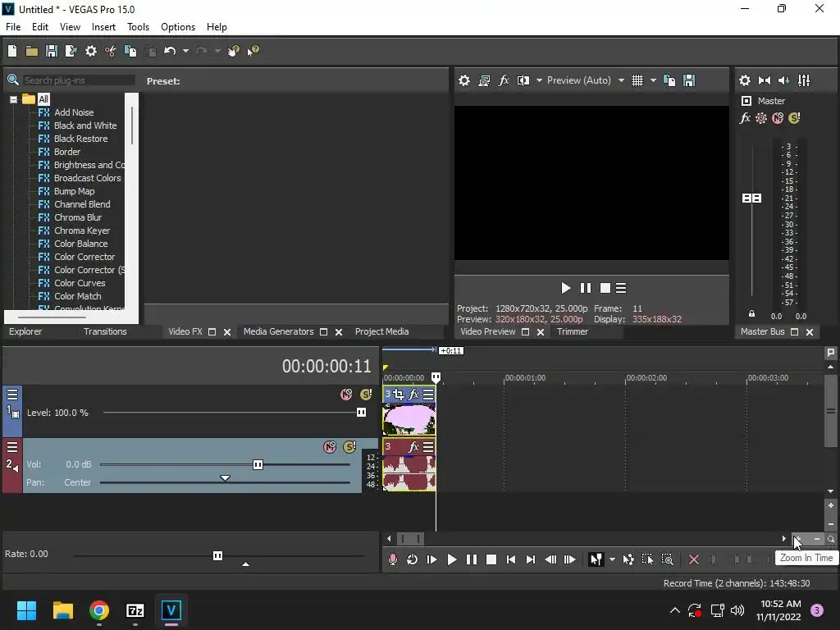The width and height of the screenshot is (840, 630).
Task: Open Windows Start menu
Action: (x=26, y=610)
